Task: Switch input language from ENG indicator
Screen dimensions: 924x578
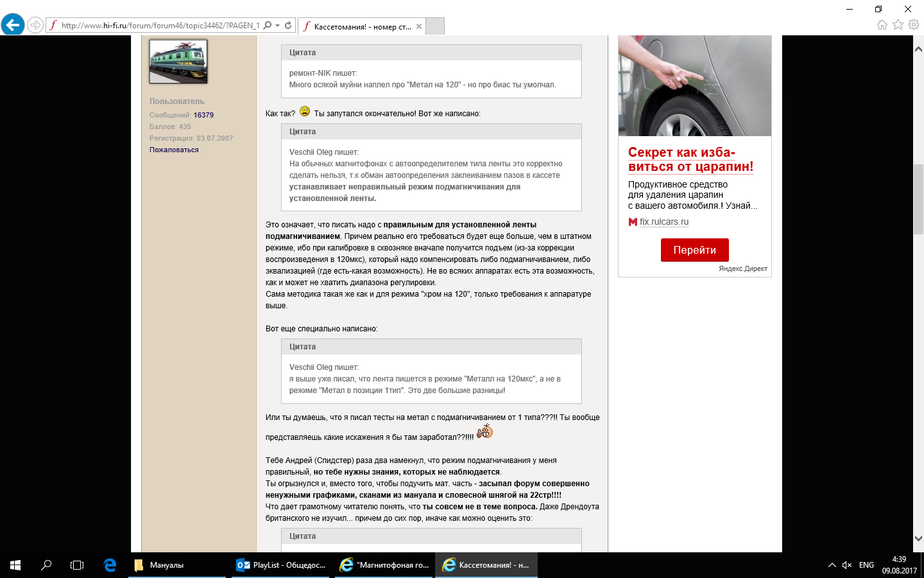Action: [866, 565]
